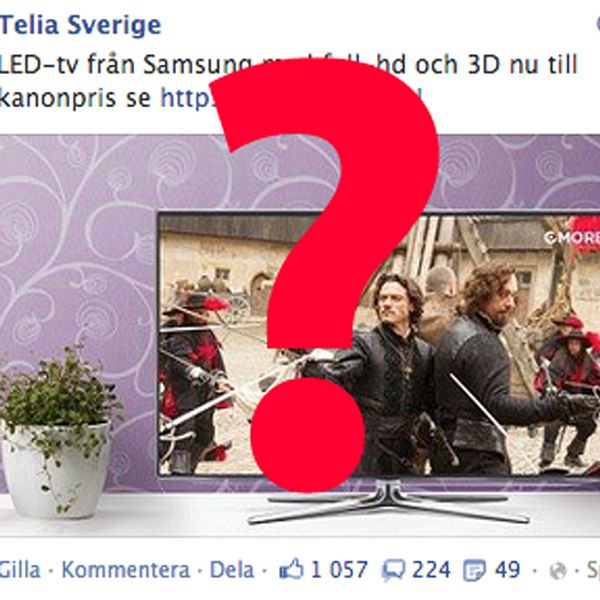Select Kommentera to write a comment

point(126,570)
